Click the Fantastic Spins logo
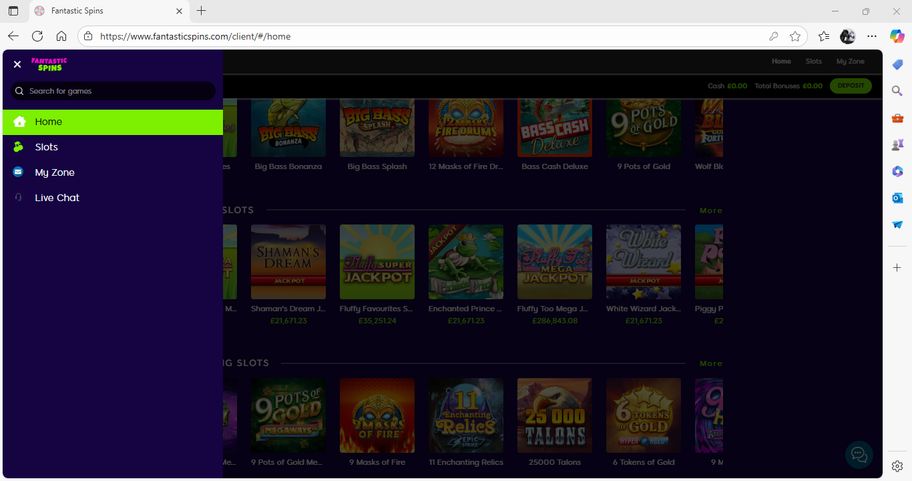 (x=49, y=64)
